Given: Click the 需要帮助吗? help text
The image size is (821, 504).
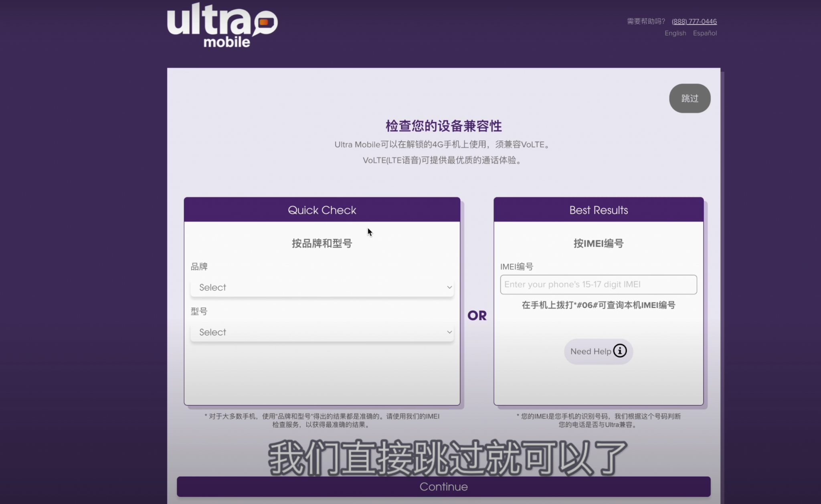Looking at the screenshot, I should coord(646,21).
